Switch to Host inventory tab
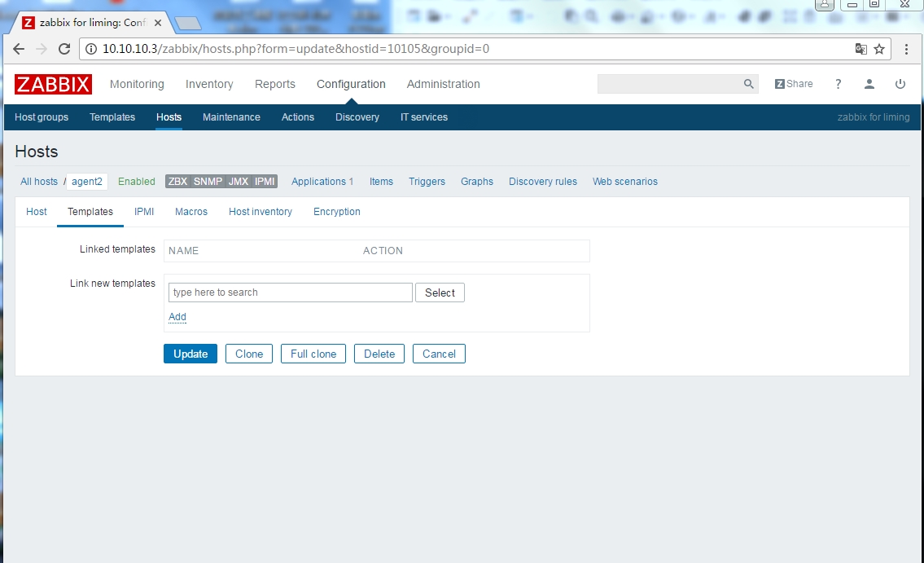Screen dimensions: 924x563 (x=261, y=212)
